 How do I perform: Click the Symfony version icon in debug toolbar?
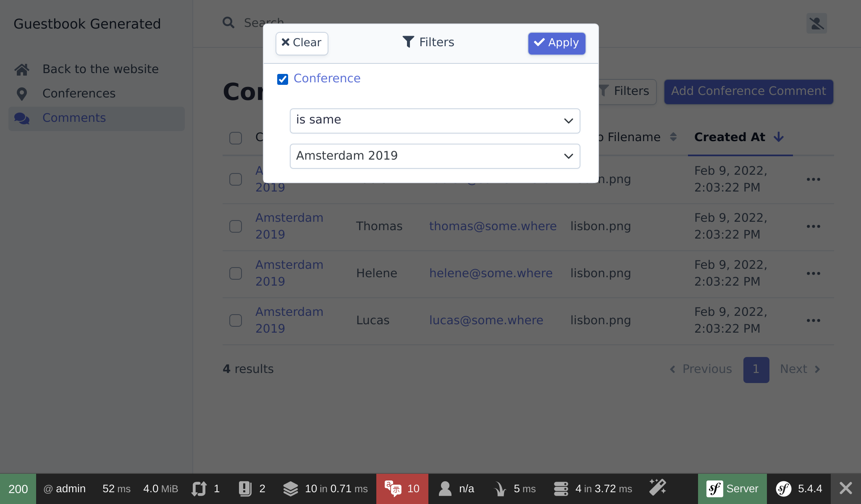(784, 488)
